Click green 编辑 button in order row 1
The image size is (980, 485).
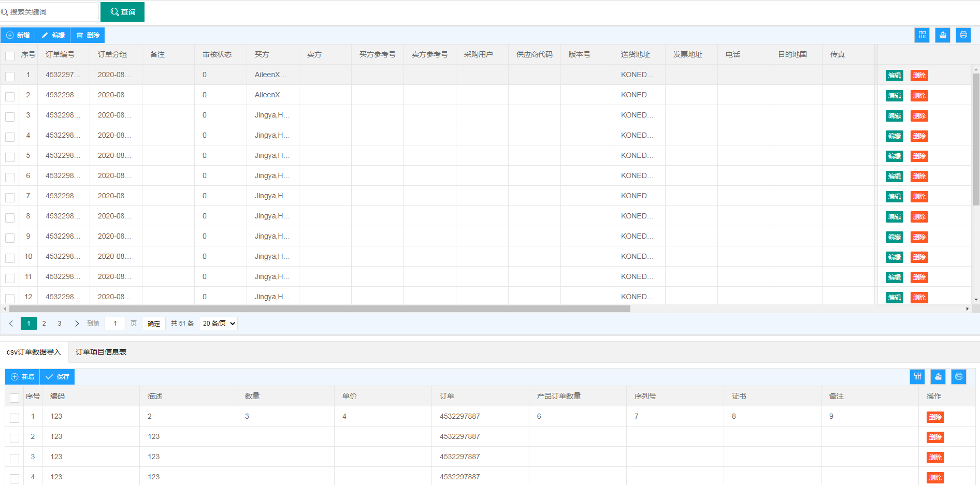tap(895, 76)
